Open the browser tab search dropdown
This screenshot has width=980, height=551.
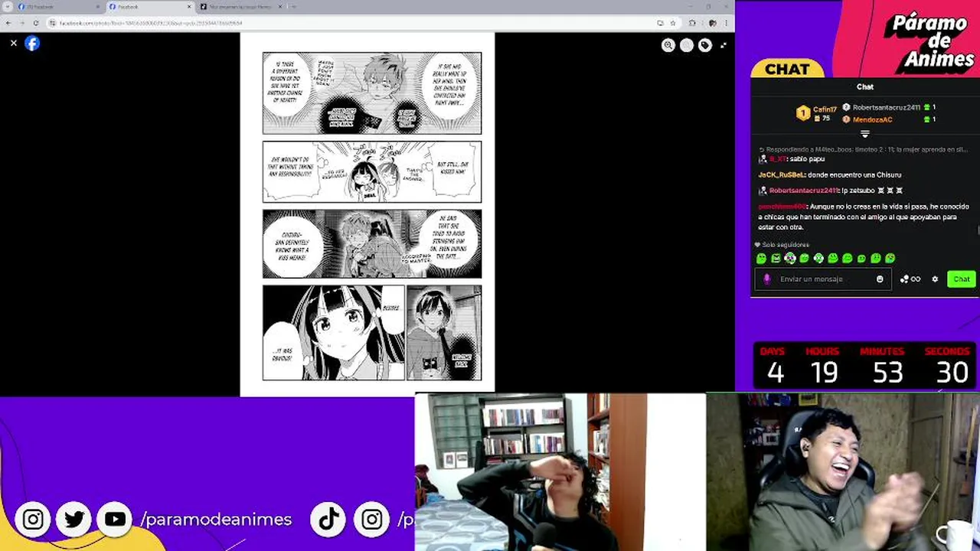point(8,7)
